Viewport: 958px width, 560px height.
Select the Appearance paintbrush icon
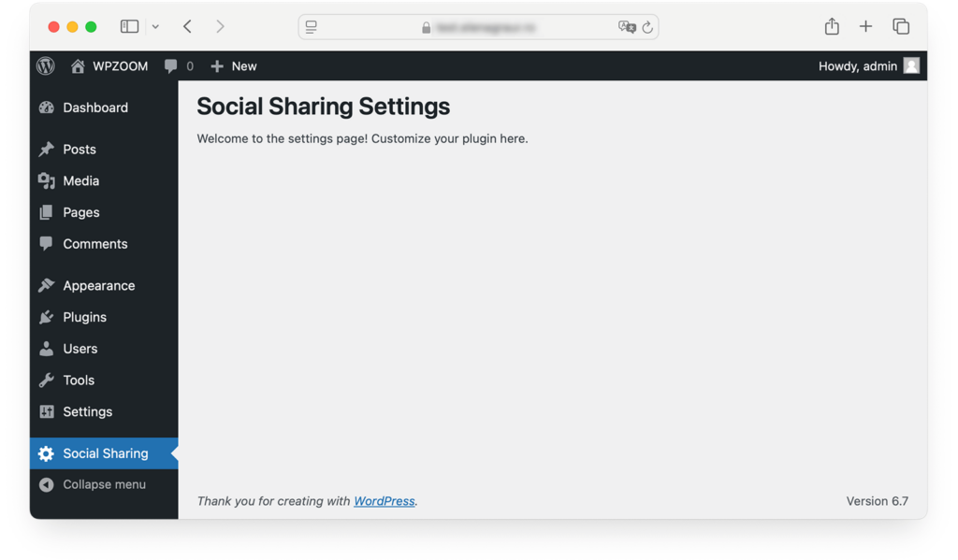point(47,285)
